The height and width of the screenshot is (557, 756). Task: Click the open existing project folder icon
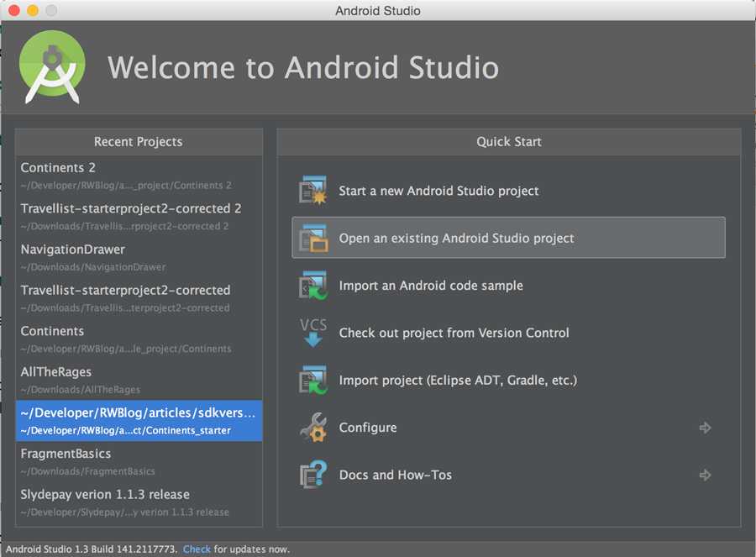coord(313,239)
